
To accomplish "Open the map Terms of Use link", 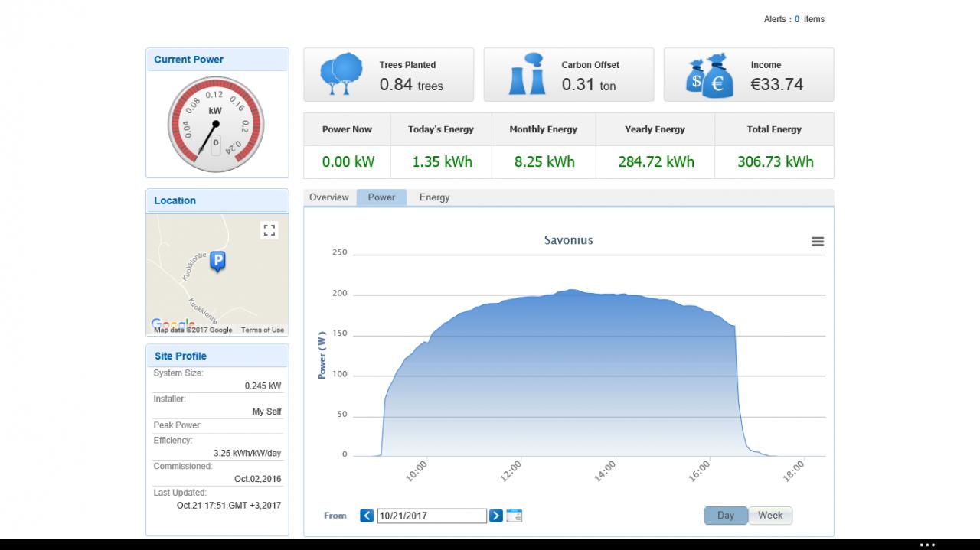I will pyautogui.click(x=263, y=330).
